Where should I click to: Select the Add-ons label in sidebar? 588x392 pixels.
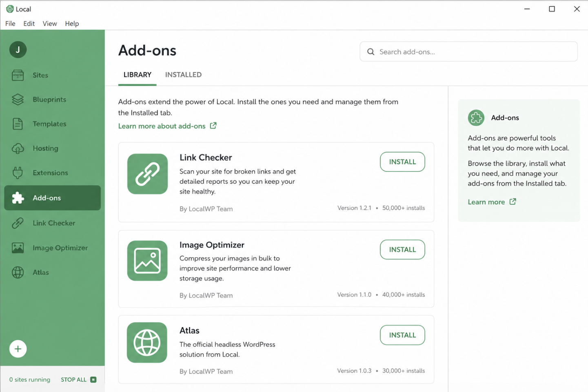(47, 198)
